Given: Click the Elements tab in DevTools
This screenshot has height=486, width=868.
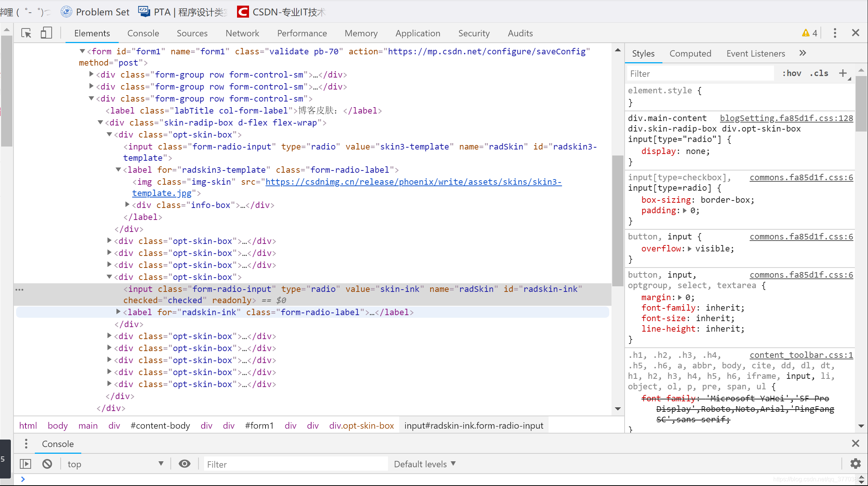Looking at the screenshot, I should (x=92, y=33).
